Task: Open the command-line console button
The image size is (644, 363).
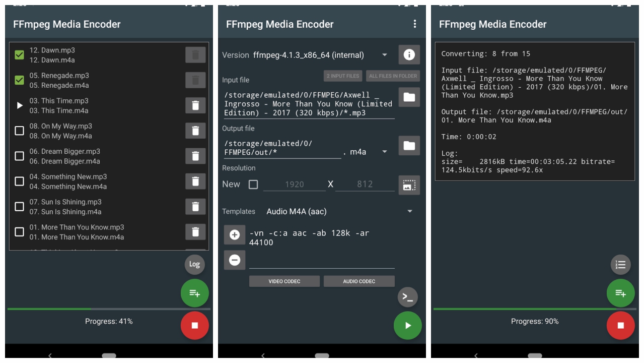Action: pos(408,297)
